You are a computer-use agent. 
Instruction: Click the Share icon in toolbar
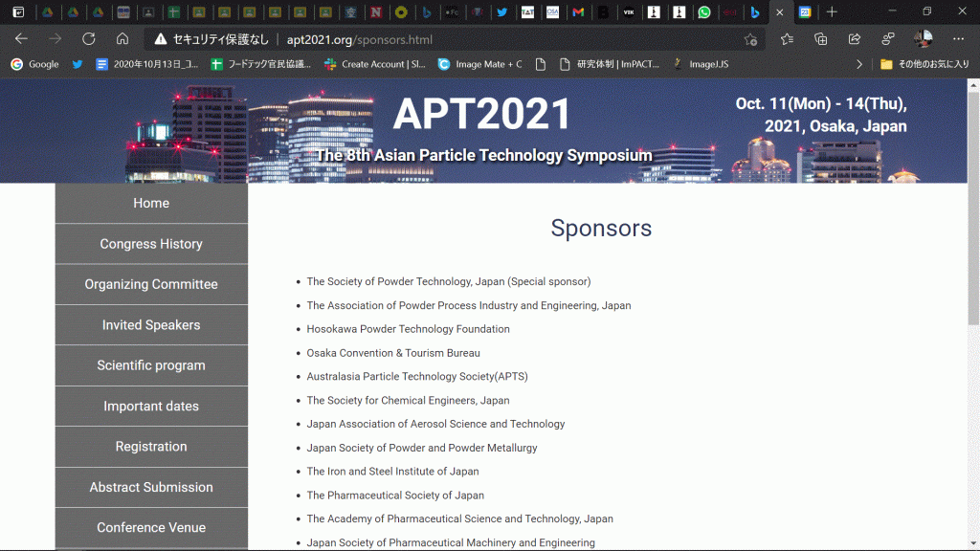point(854,39)
